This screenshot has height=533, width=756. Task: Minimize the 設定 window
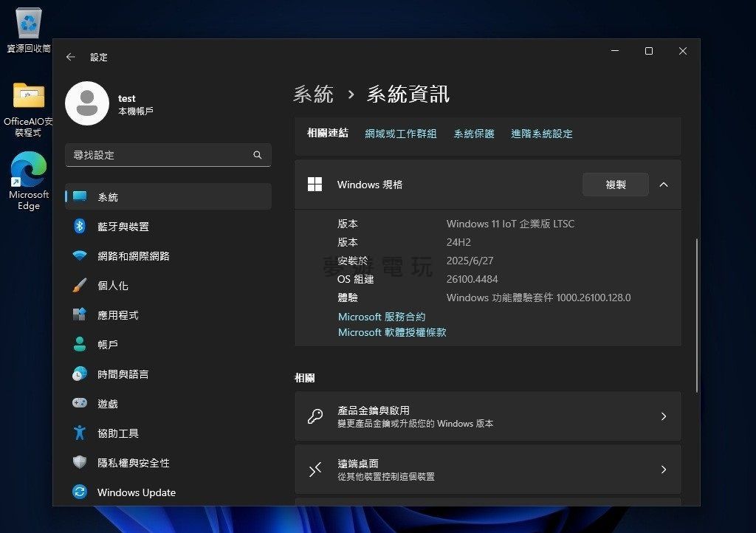point(615,51)
